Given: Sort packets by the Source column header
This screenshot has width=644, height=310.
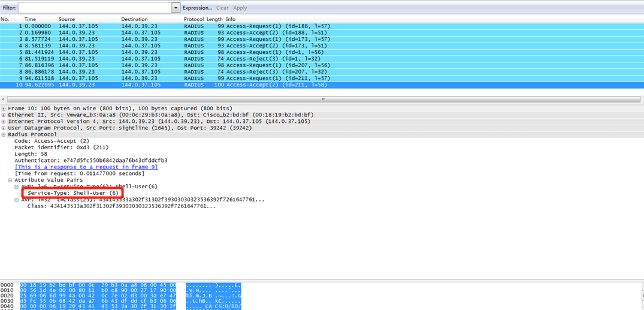Looking at the screenshot, I should click(x=67, y=19).
